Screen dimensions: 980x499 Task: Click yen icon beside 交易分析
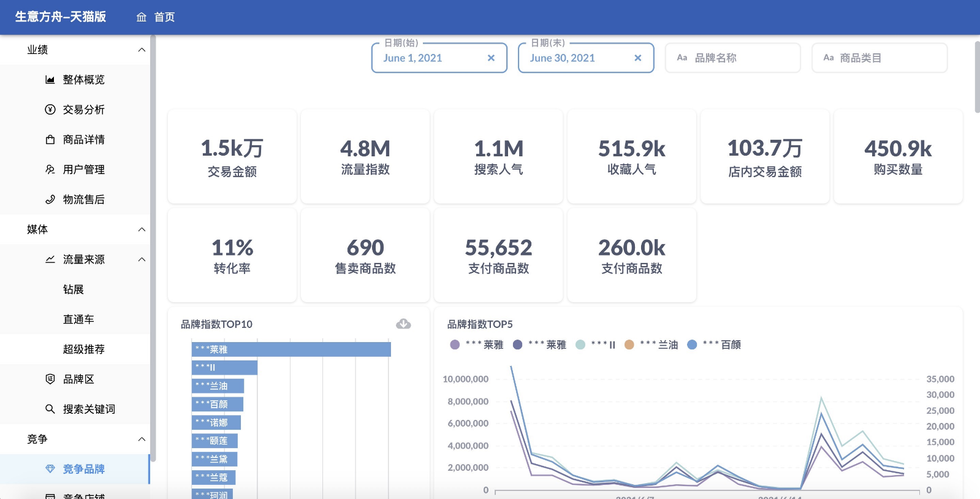pos(50,110)
